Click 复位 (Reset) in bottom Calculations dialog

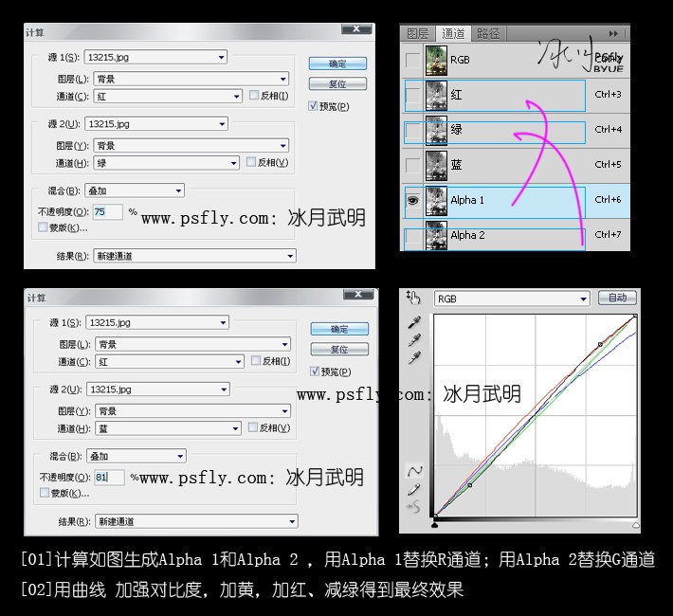pos(339,349)
